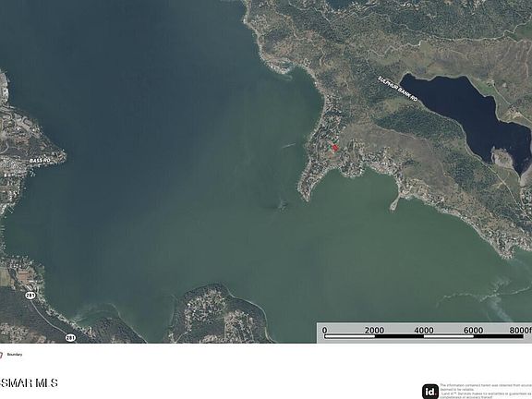This screenshot has height=399, width=532.
Task: Click the small island south of the peninsula
Action: tap(283, 204)
